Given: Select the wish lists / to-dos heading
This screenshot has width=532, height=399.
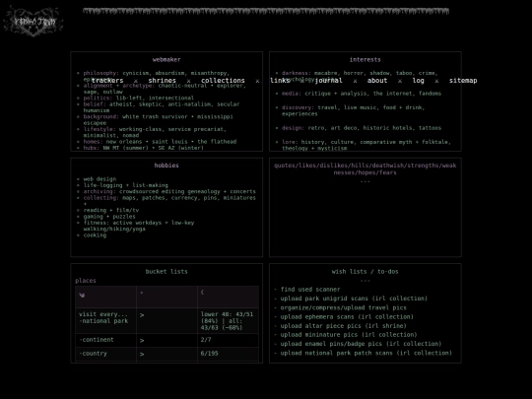Looking at the screenshot, I should [366, 272].
